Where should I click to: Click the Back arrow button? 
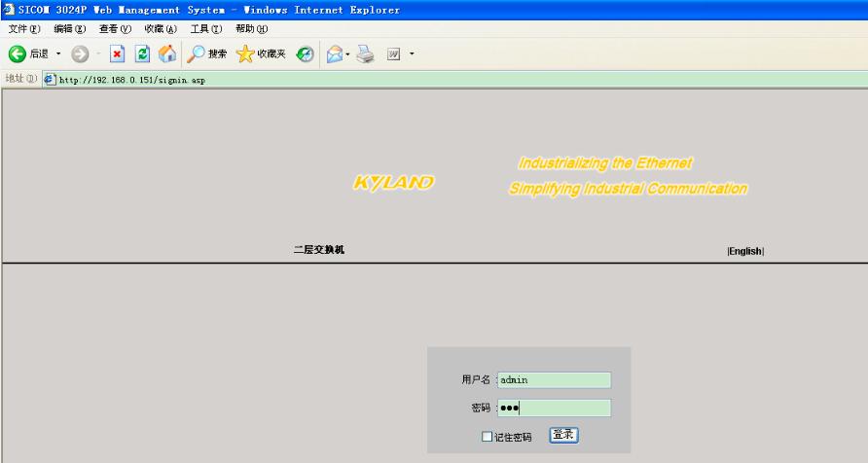[18, 53]
